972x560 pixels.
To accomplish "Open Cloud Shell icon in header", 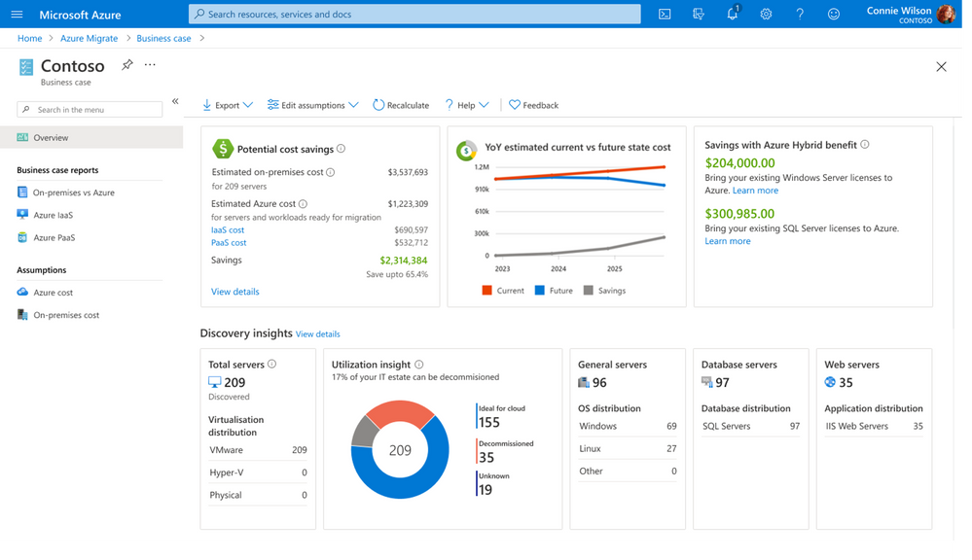I will pyautogui.click(x=665, y=15).
